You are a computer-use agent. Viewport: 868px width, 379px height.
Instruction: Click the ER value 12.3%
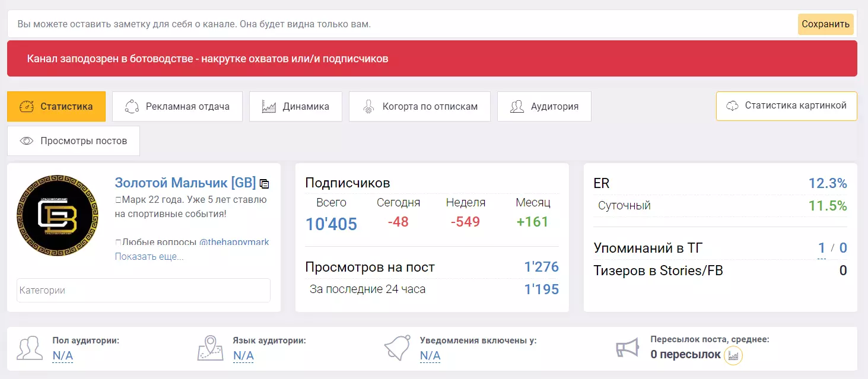point(828,183)
